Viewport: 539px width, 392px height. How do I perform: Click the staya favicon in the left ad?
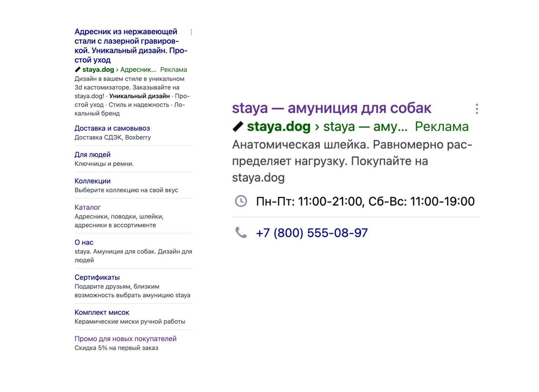point(77,70)
